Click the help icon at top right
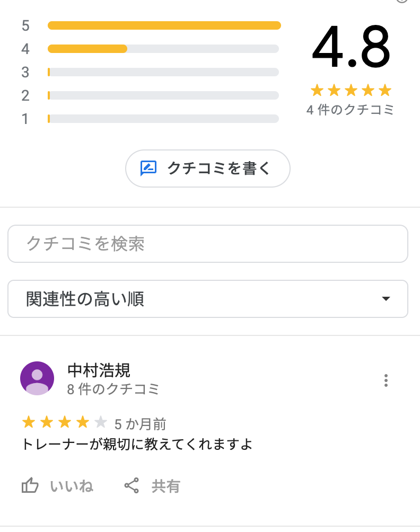Screen dimensions: 420x532 click(402, 1)
